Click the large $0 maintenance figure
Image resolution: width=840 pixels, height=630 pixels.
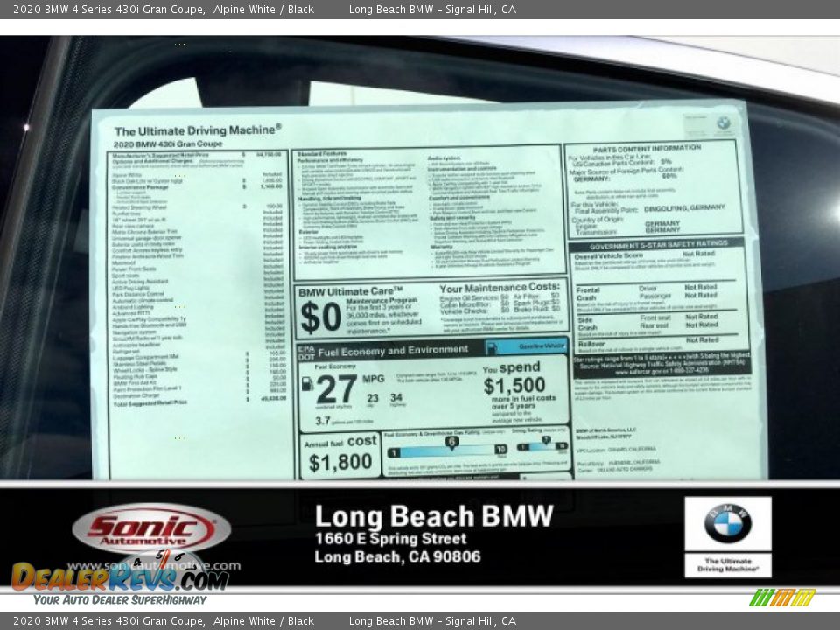(321, 317)
